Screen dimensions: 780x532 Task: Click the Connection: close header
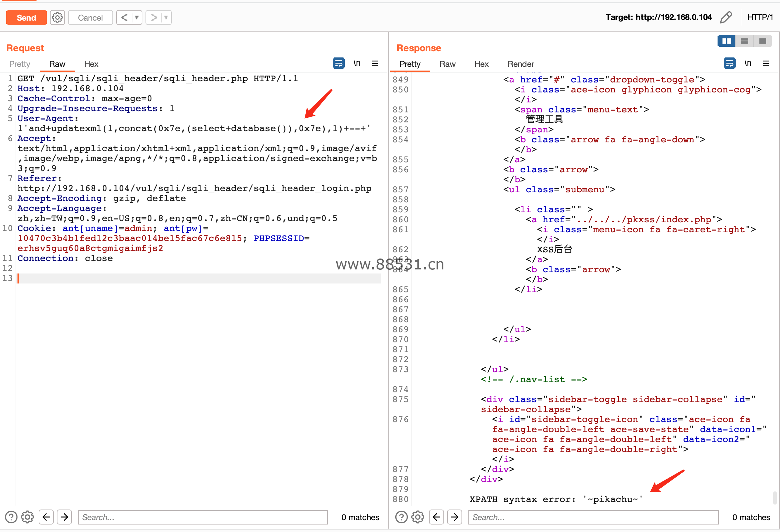(x=65, y=259)
